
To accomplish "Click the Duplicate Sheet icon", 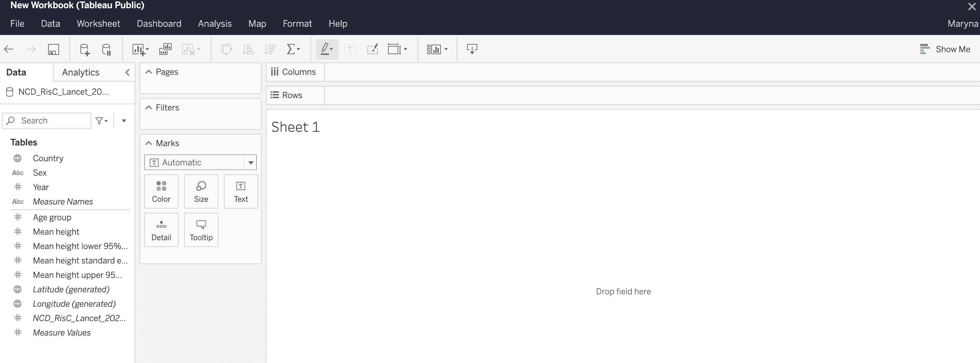I will point(165,49).
